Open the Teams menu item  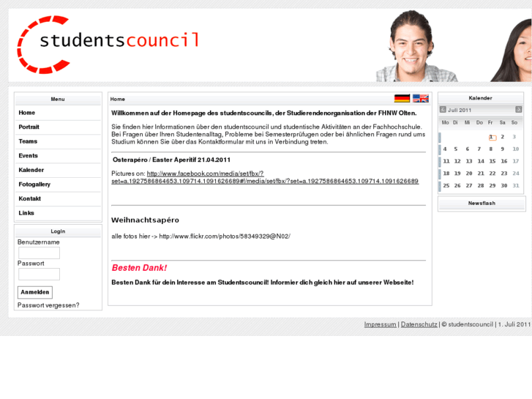pyautogui.click(x=58, y=141)
